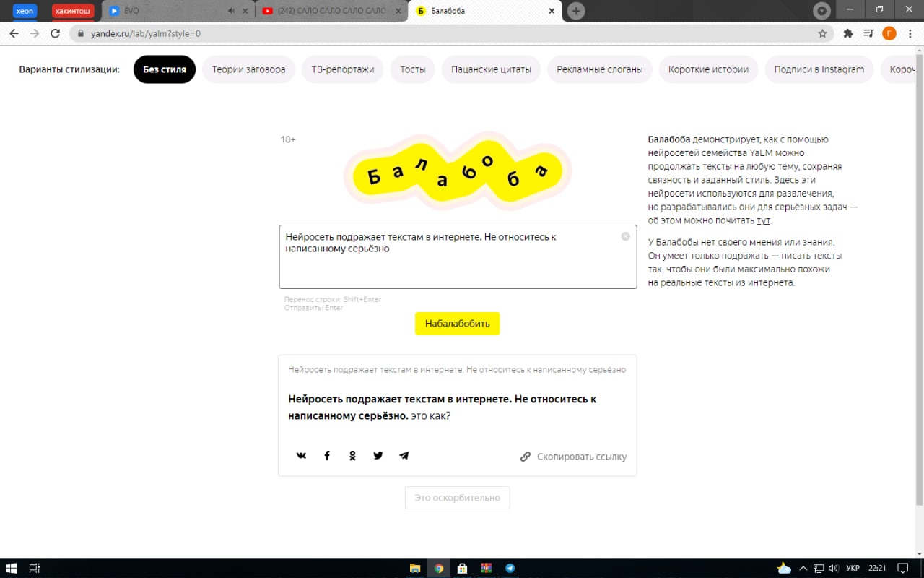Select the Пацанские цитаты style
The height and width of the screenshot is (578, 924).
[491, 69]
